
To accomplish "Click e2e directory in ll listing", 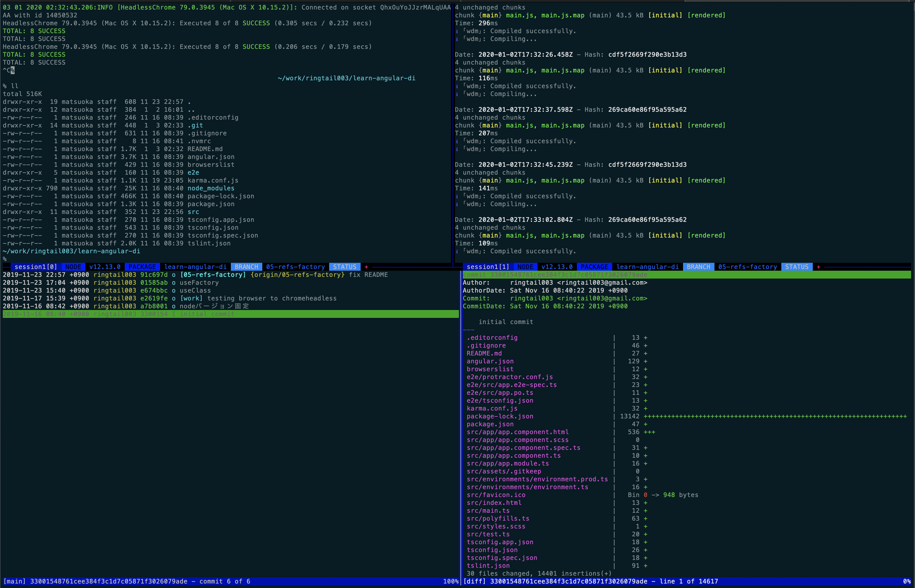I will tap(193, 173).
